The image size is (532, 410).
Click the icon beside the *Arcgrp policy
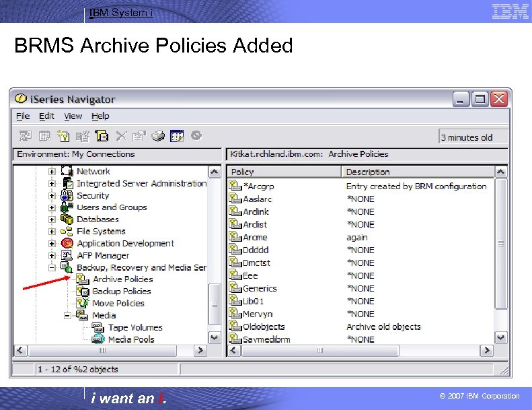click(x=235, y=185)
